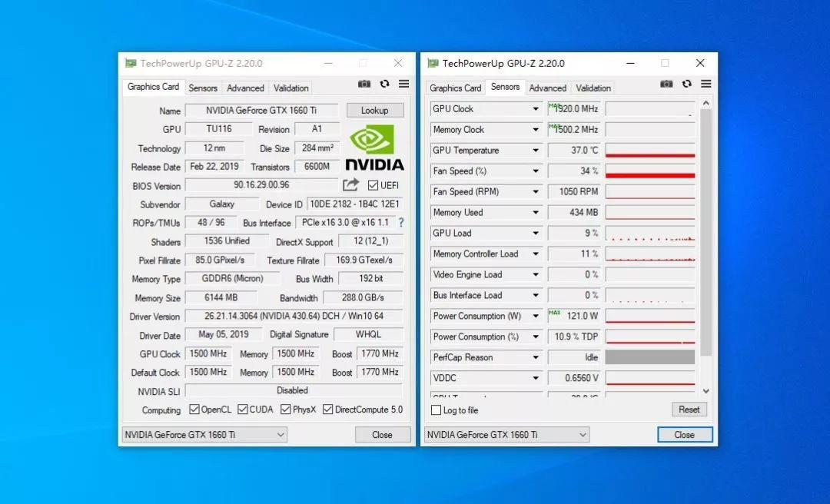Viewport: 830px width, 504px height.
Task: Open the Memory Controller Load dropdown arrow
Action: pyautogui.click(x=536, y=254)
